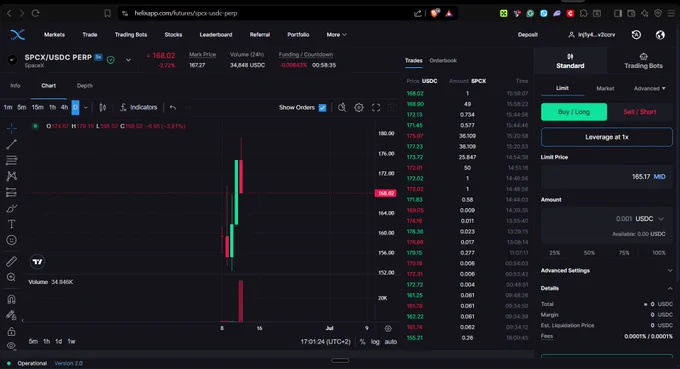Viewport: 680px width, 369px height.
Task: Open the Advanced order type dropdown
Action: (x=649, y=88)
